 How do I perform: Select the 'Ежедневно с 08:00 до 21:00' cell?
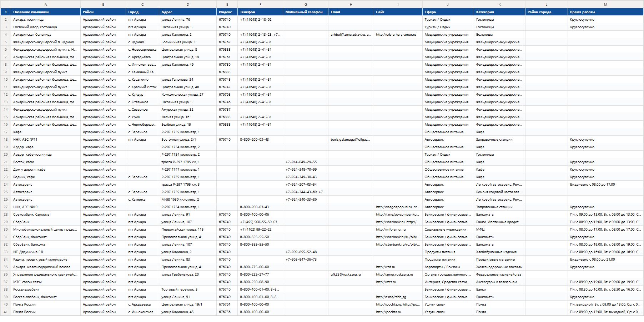(605, 260)
